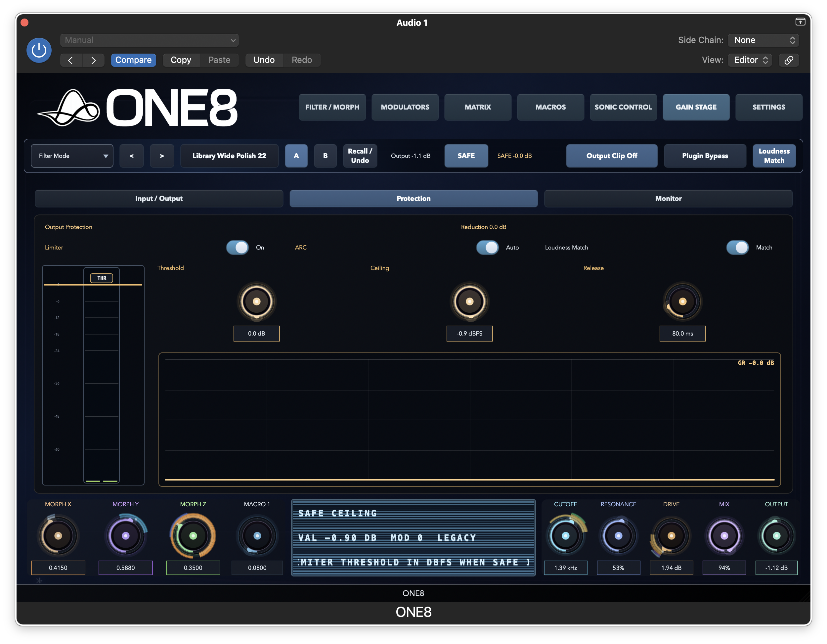Click the THR threshold meter handle
Viewport: 827px width, 644px height.
[x=102, y=278]
